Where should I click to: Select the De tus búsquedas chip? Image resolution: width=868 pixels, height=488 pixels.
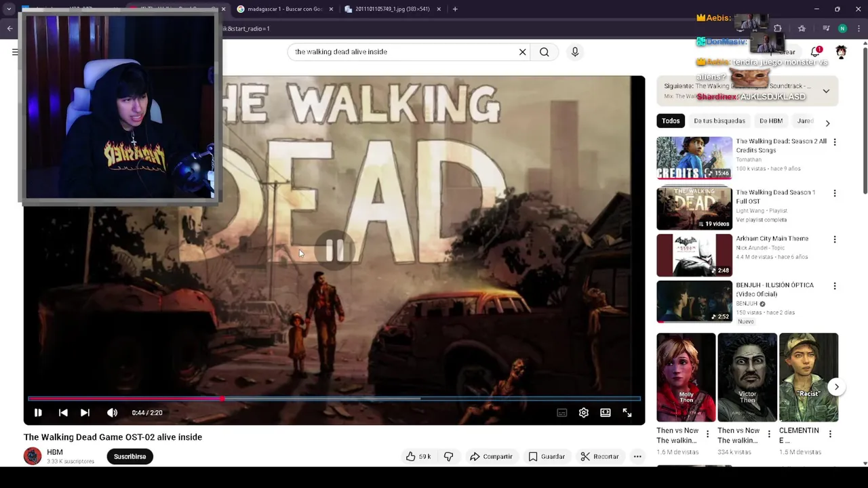pos(719,121)
